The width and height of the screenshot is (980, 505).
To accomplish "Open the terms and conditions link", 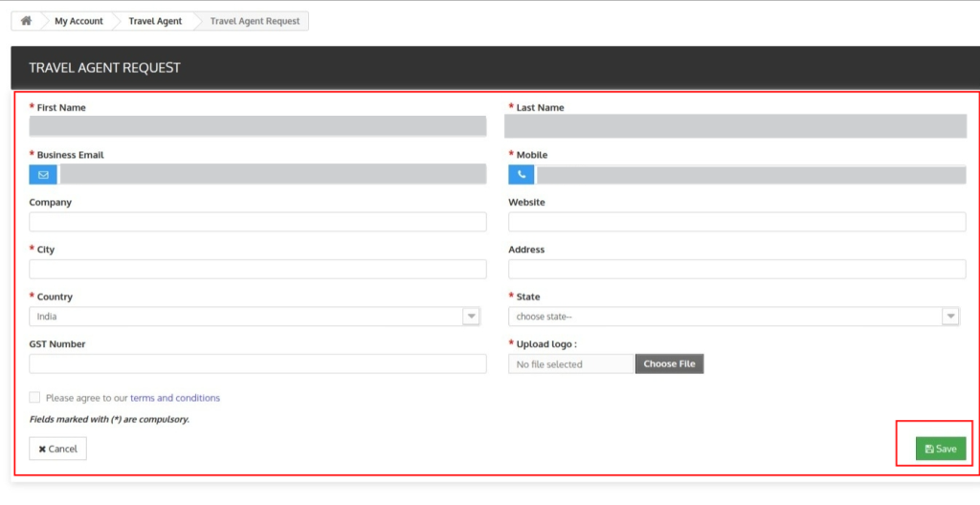I will coord(175,398).
